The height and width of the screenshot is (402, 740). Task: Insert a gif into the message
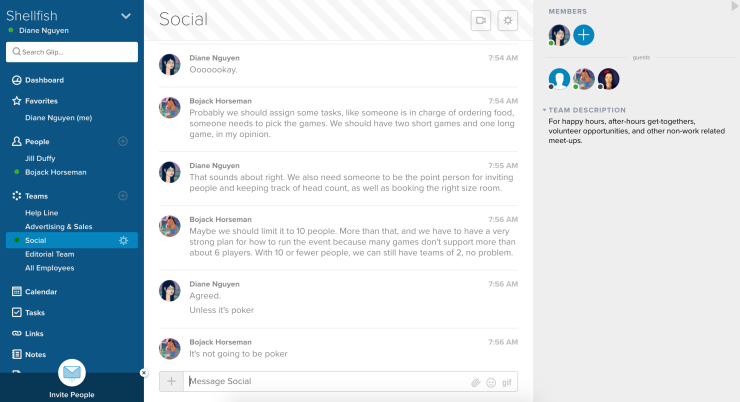[x=506, y=383]
